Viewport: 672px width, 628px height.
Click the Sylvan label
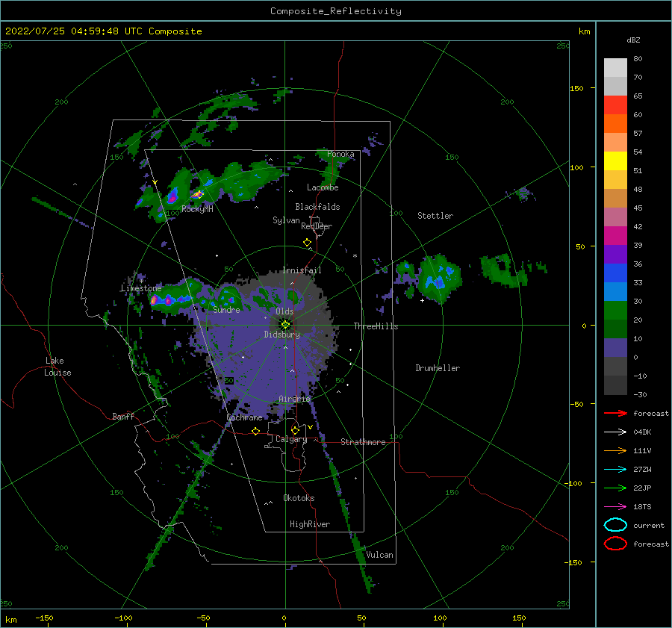(286, 220)
